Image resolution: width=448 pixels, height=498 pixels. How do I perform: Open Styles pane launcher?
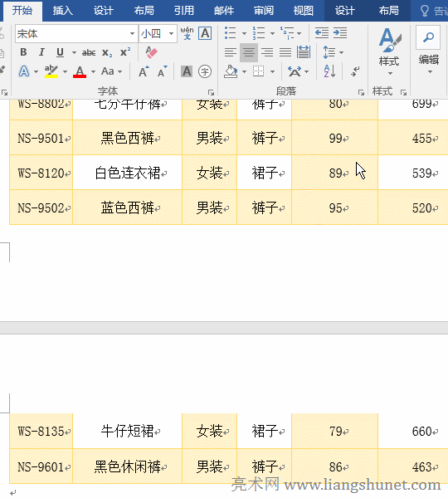coord(403,92)
